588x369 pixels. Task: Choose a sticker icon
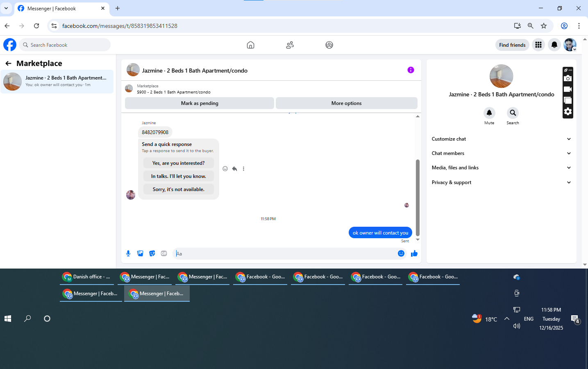[x=152, y=253]
